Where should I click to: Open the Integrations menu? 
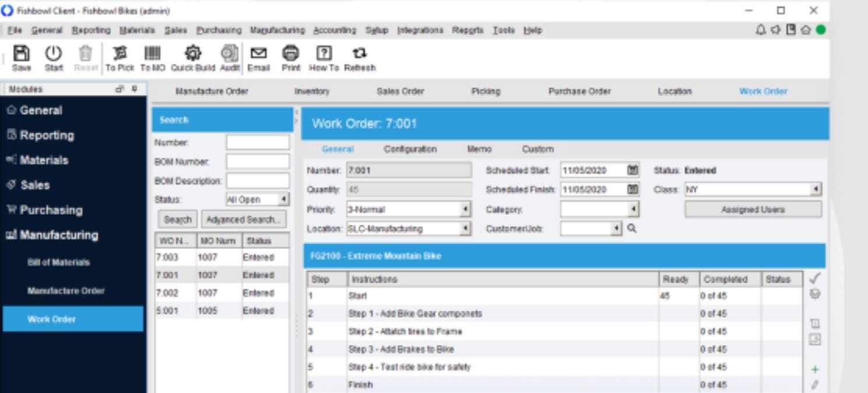[420, 30]
